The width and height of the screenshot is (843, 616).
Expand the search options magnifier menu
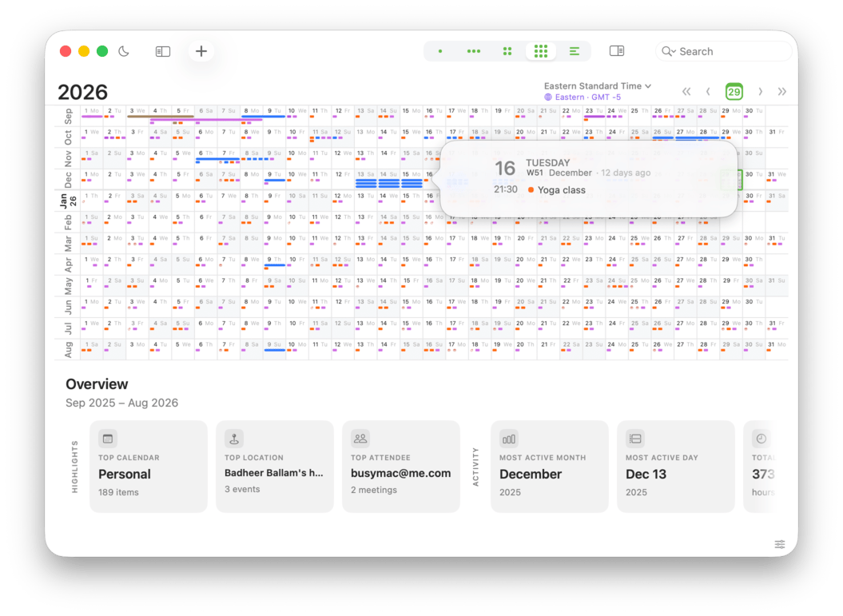click(x=668, y=51)
